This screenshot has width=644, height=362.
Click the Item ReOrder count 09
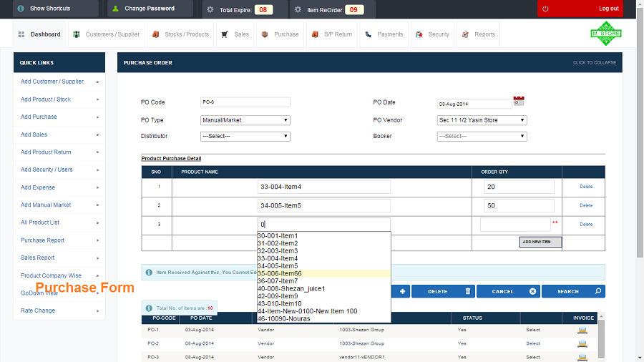353,9
